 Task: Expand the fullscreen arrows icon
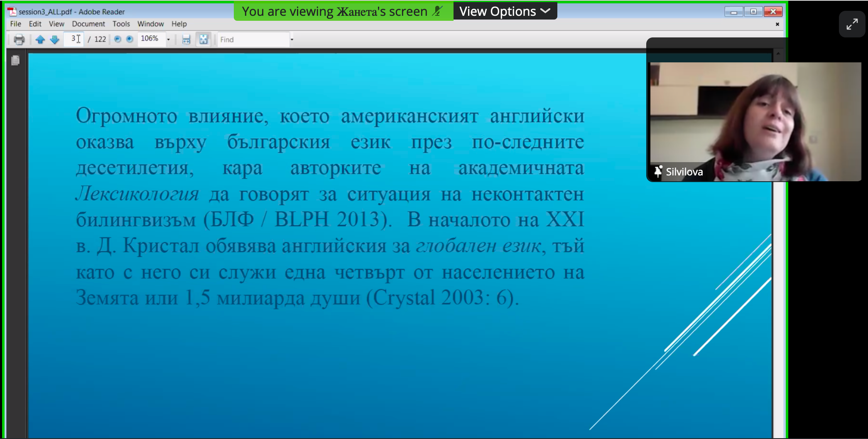click(x=852, y=24)
